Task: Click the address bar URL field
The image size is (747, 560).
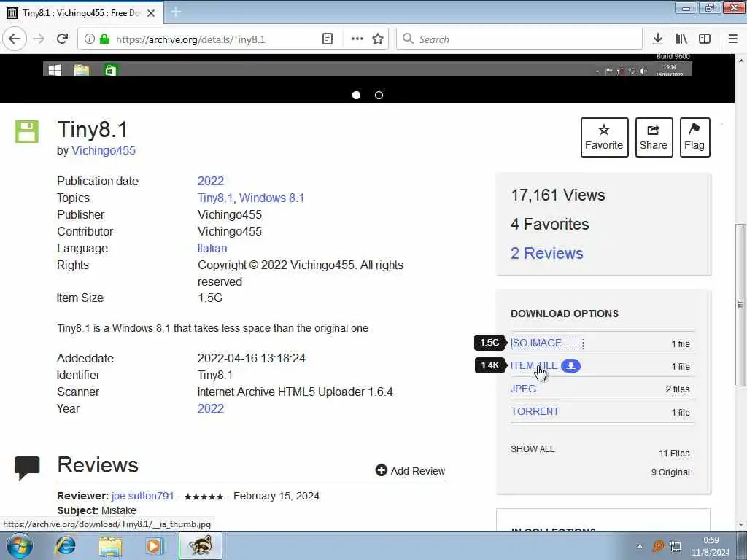Action: click(x=214, y=39)
